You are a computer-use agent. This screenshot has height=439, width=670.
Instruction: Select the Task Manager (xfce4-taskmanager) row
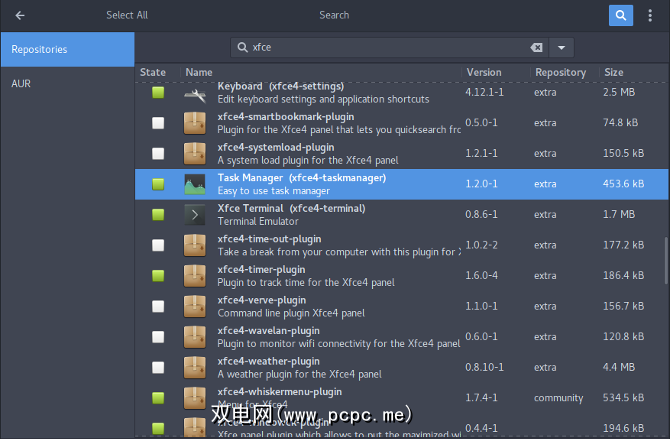[402, 184]
